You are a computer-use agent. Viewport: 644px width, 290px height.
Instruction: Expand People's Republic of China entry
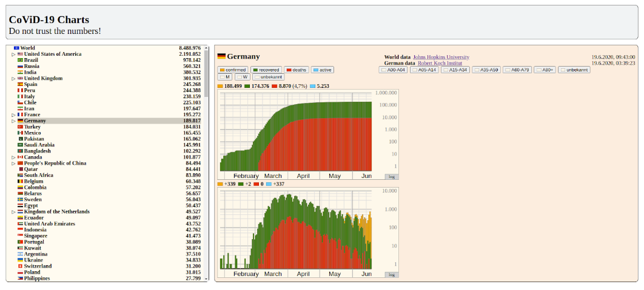click(13, 163)
